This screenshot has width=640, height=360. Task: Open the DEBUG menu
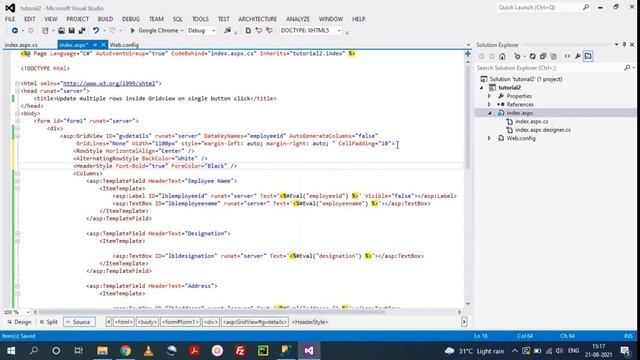pyautogui.click(x=131, y=19)
